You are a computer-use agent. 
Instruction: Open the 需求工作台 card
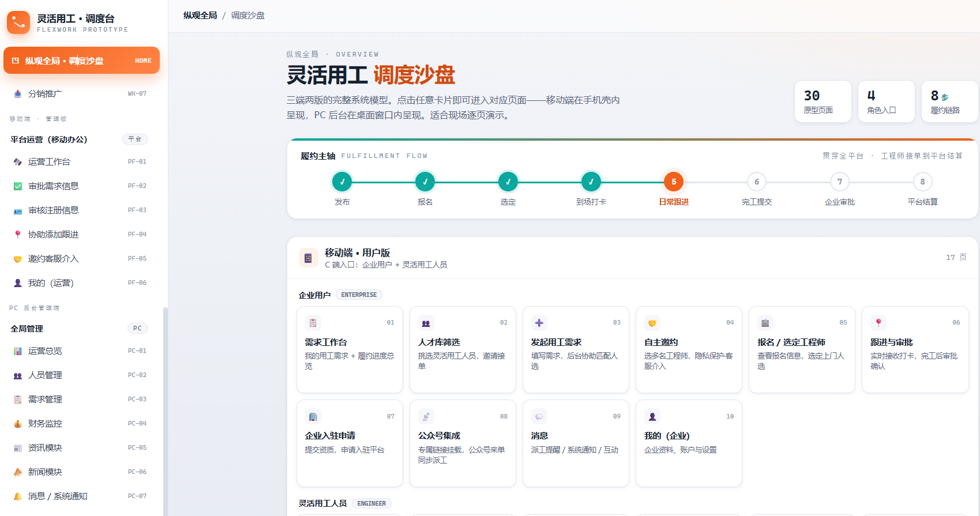[350, 349]
